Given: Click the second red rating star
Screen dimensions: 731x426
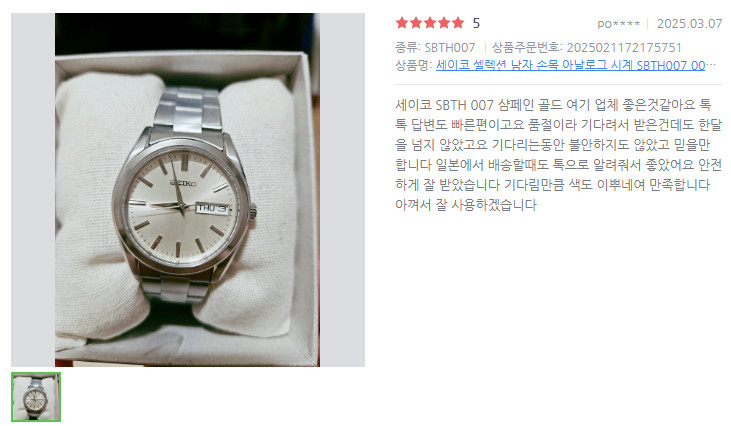Looking at the screenshot, I should click(x=416, y=22).
